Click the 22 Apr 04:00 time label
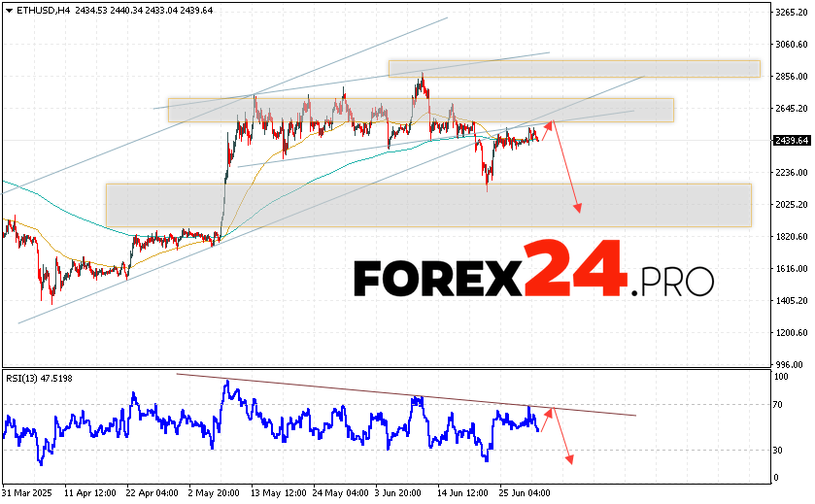The width and height of the screenshot is (815, 504). [153, 492]
